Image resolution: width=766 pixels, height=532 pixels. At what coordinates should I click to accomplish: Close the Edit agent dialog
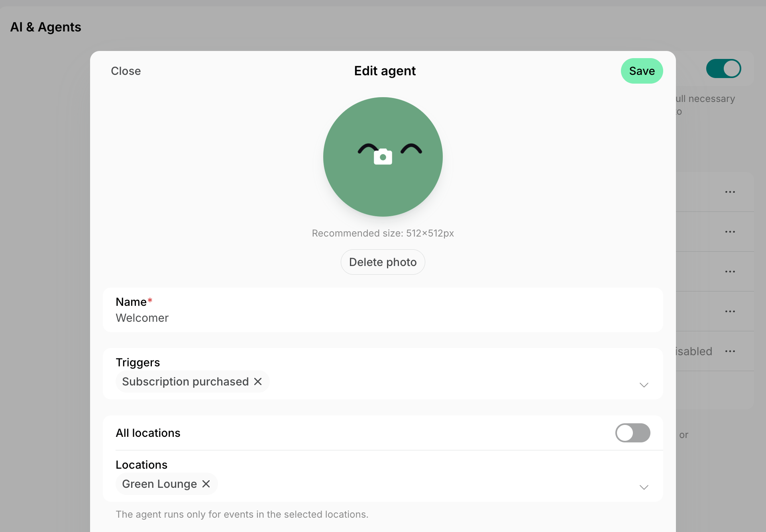(x=126, y=71)
